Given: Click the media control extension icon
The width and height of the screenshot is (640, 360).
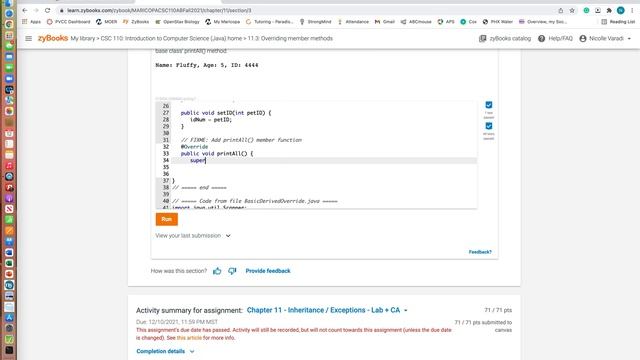Looking at the screenshot, I should [x=598, y=10].
